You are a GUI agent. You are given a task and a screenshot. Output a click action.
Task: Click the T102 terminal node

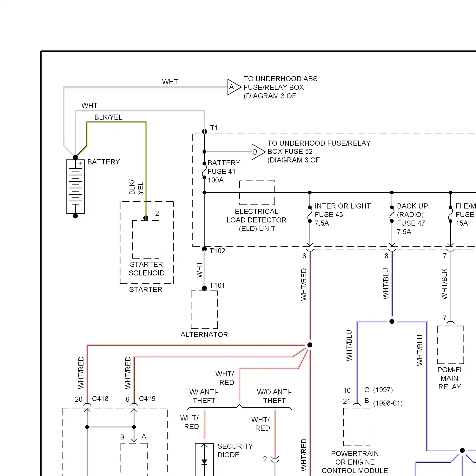204,249
